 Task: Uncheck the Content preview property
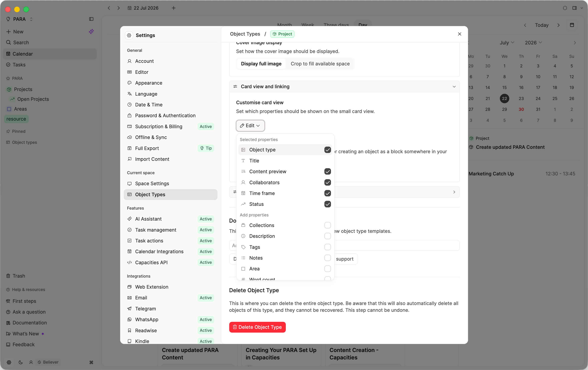point(327,171)
